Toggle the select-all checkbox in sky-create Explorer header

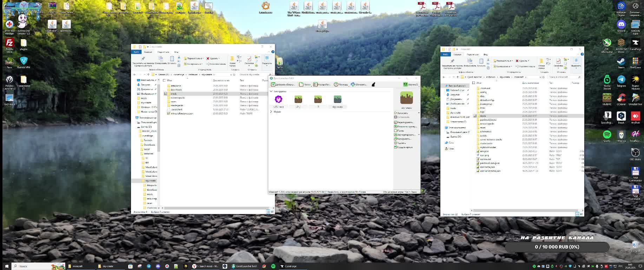(x=164, y=81)
